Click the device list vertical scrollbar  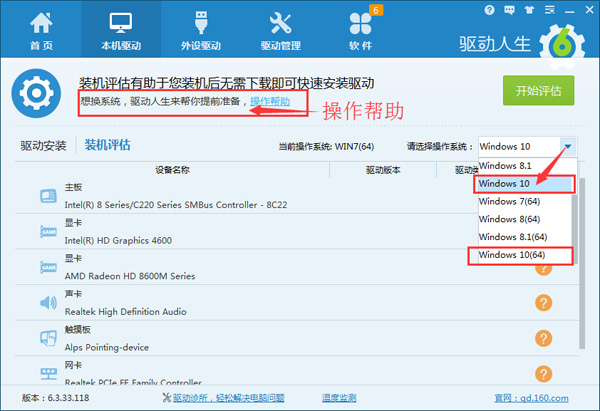click(x=582, y=264)
